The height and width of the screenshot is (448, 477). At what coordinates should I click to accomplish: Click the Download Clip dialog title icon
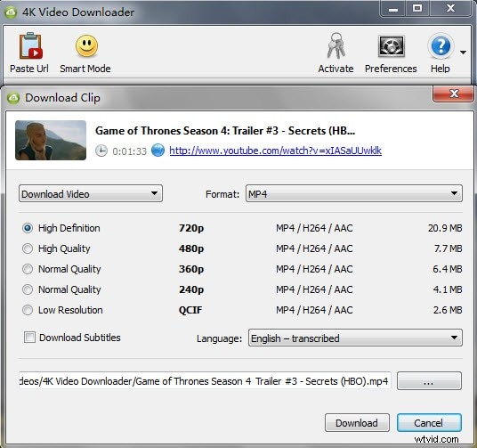pyautogui.click(x=13, y=98)
